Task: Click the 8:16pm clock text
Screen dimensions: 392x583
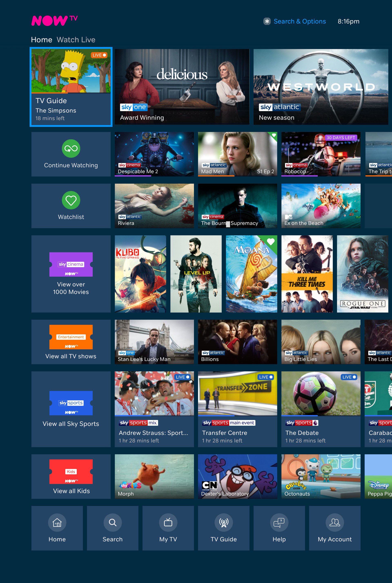Action: [349, 21]
